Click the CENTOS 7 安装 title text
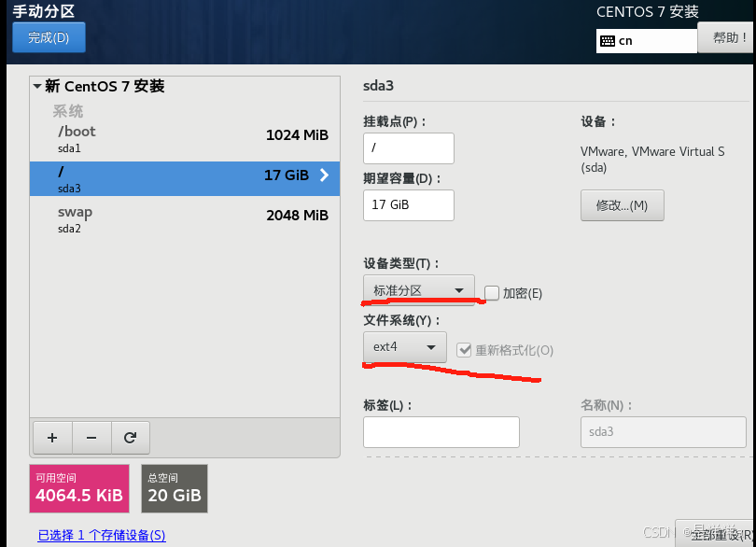 pos(648,11)
